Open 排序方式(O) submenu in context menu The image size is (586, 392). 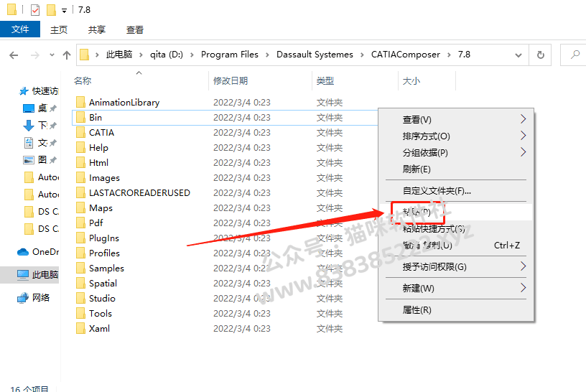pyautogui.click(x=456, y=136)
